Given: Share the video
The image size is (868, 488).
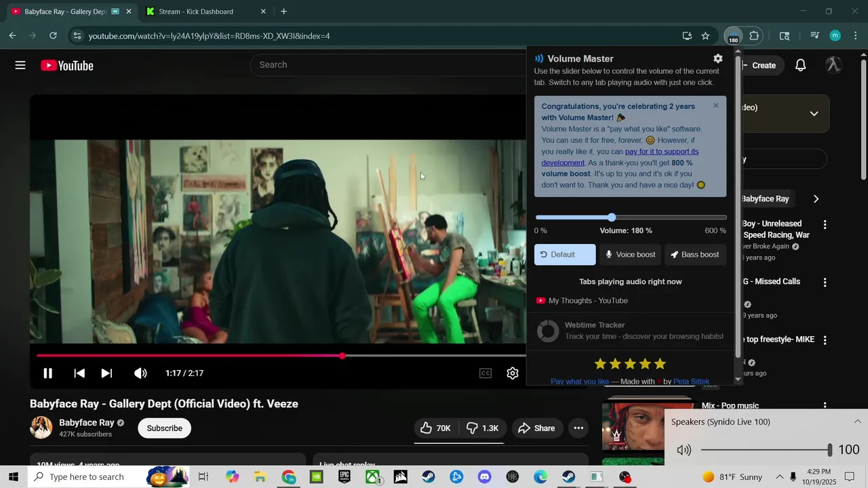Looking at the screenshot, I should pyautogui.click(x=537, y=428).
